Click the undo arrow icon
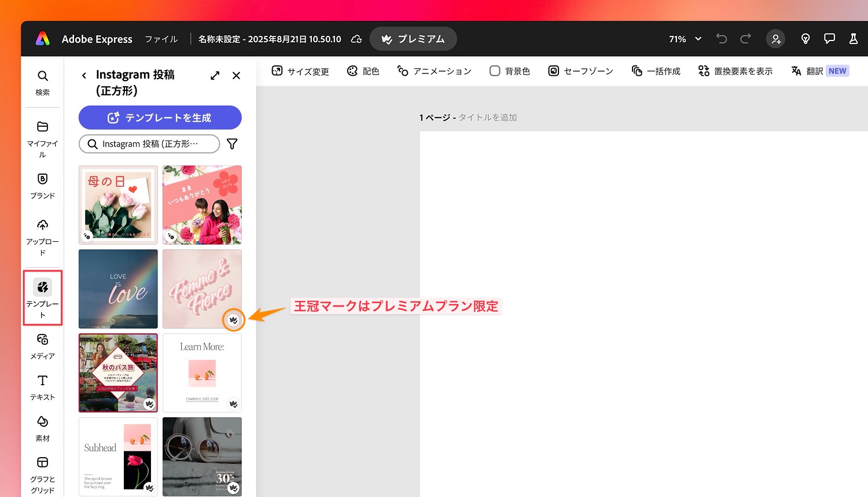 tap(721, 39)
